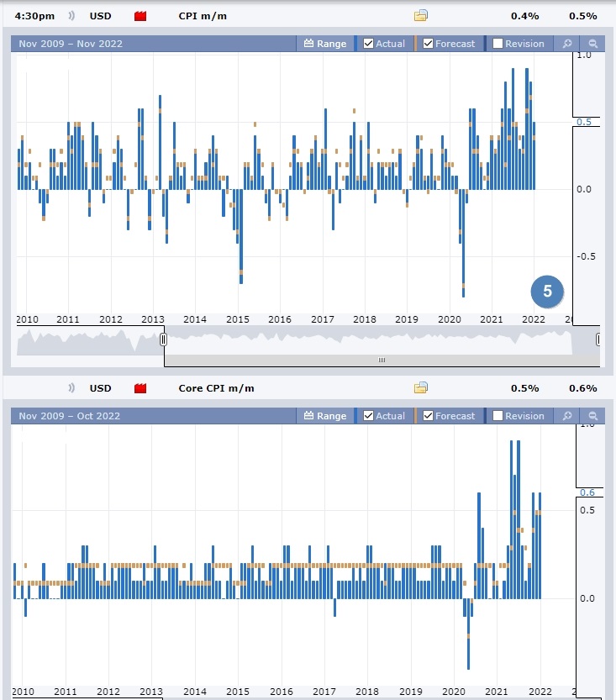Click the red impact icon beside Core CPI m/m

click(x=140, y=388)
